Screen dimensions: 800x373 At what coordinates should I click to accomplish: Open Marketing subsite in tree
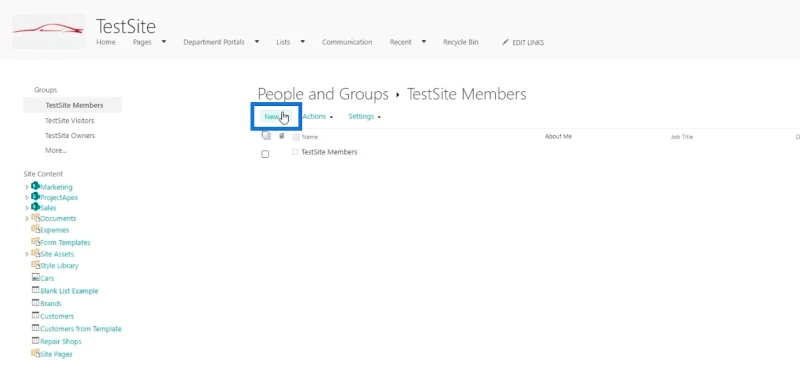pyautogui.click(x=56, y=187)
